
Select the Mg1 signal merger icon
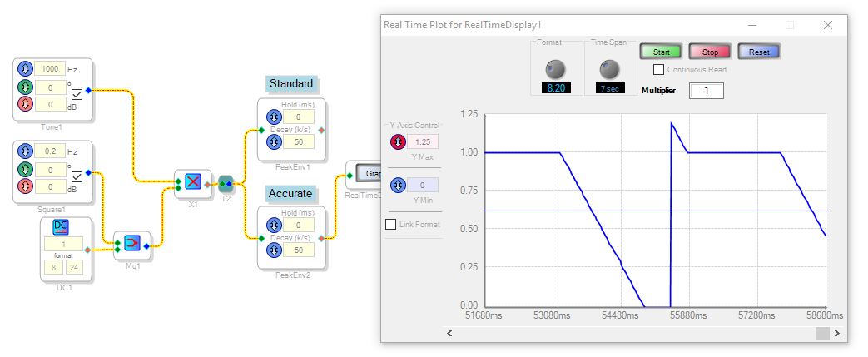tap(131, 243)
